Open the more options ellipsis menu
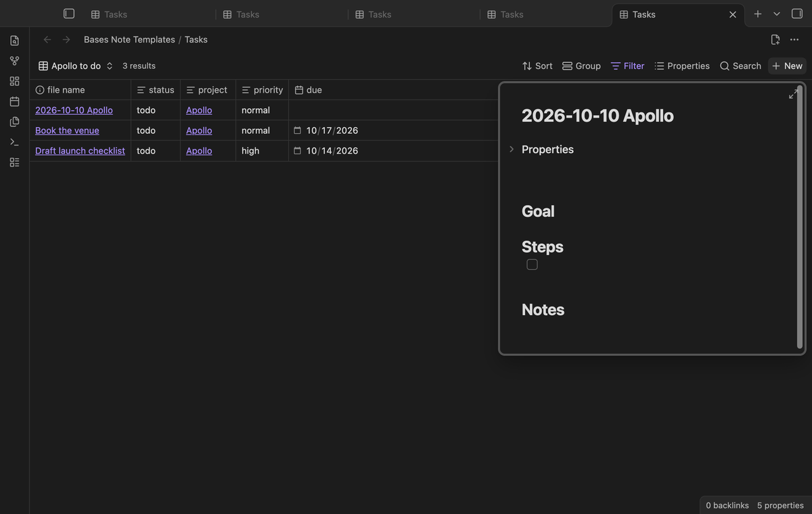Screen dimensions: 812x514 (x=794, y=40)
